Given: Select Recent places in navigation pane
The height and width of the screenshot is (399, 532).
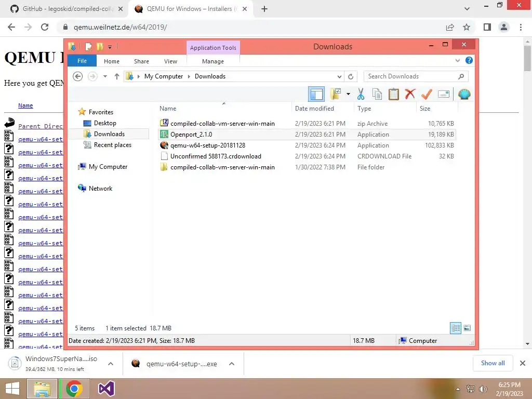Looking at the screenshot, I should [x=112, y=145].
